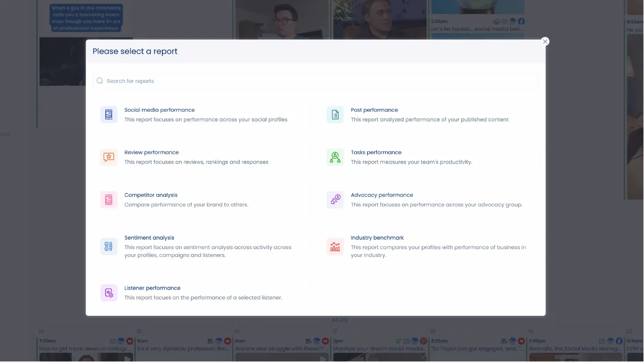Open the Advocacy performance report
Viewport: 644px width, 362px height.
382,195
